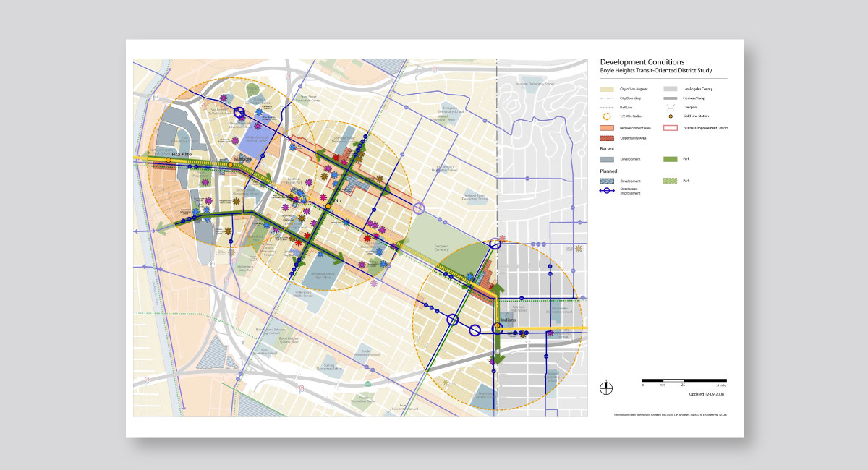Click the pale purple circle east of Soto
The height and width of the screenshot is (470, 868).
[x=419, y=209]
